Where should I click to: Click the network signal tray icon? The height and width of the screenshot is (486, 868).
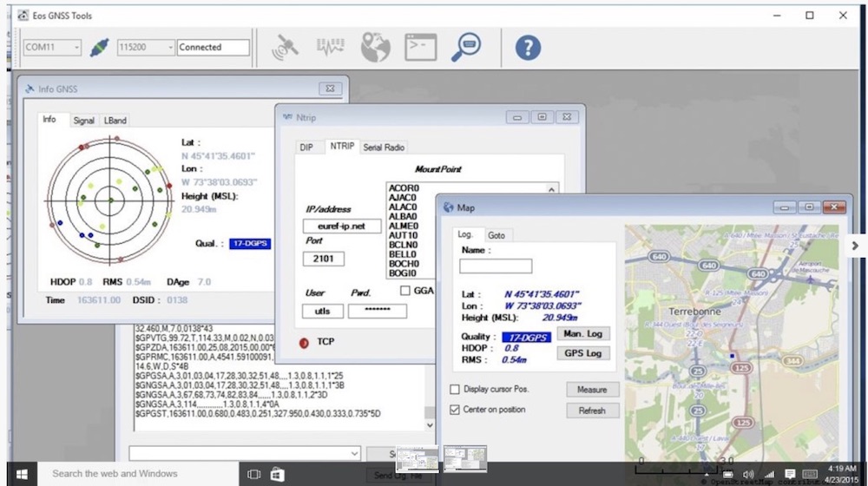coord(769,475)
